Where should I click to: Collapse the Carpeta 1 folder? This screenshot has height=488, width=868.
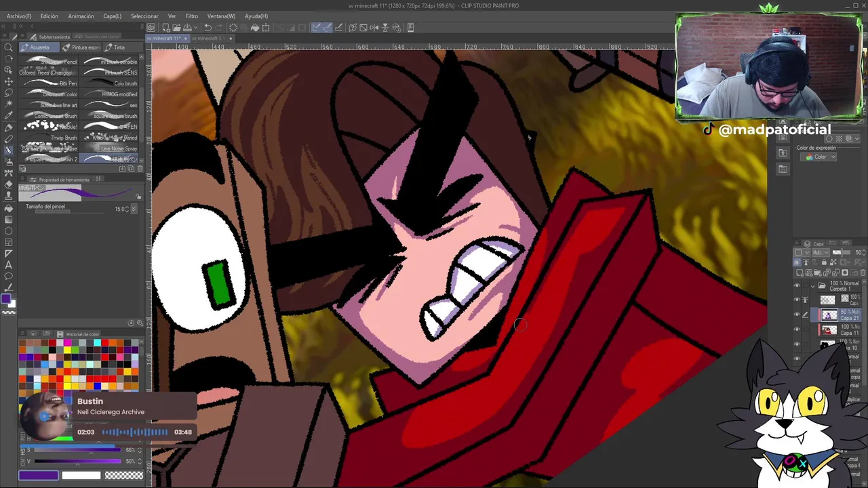tap(813, 286)
